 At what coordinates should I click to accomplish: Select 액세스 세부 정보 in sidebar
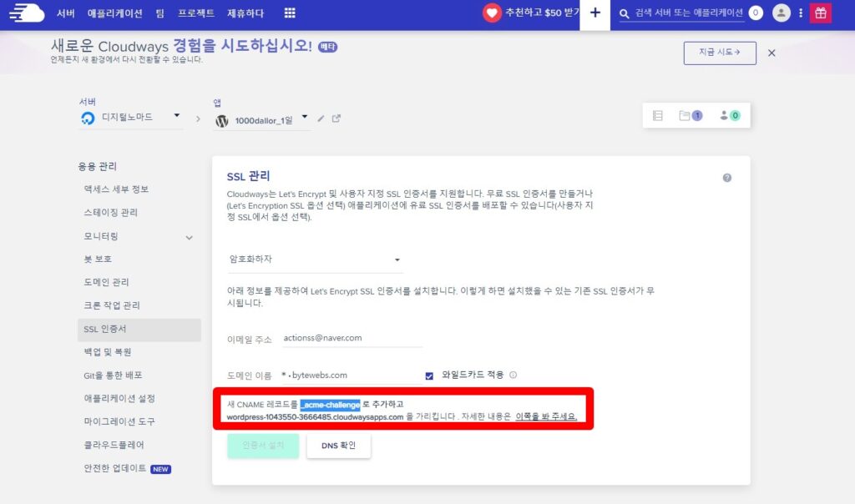[x=116, y=189]
